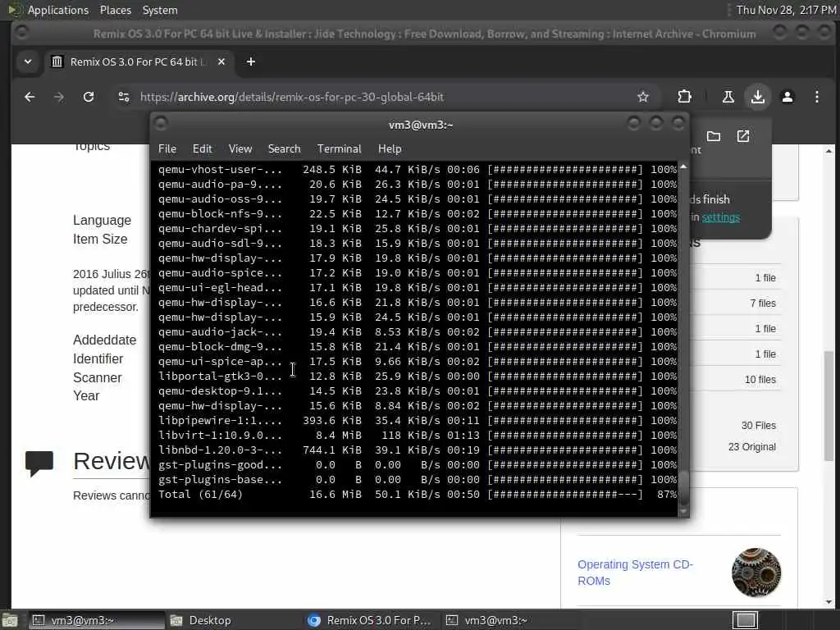Open site information icon beside the URL
The image size is (840, 630).
click(124, 97)
